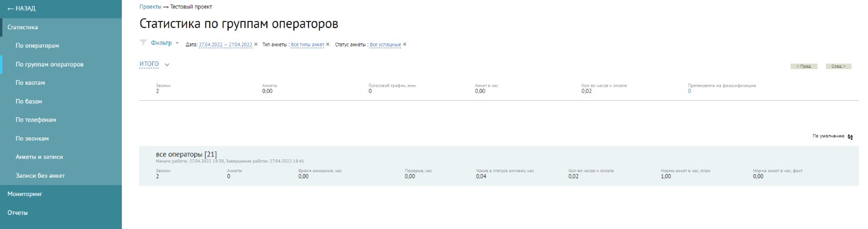Click the Время ожидания, час value

coord(304,176)
